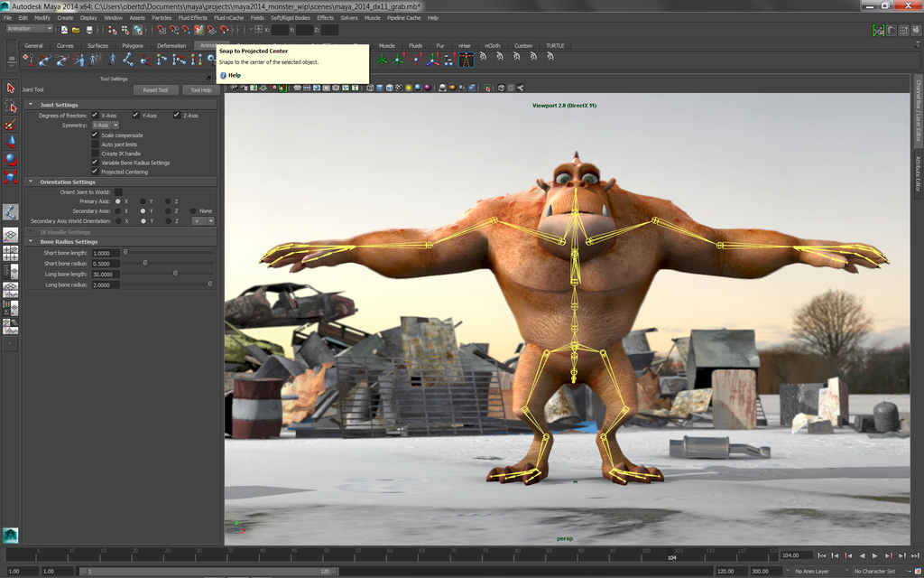The width and height of the screenshot is (924, 578).
Task: Open the plus sign orientation direction dropdown
Action: (x=203, y=221)
